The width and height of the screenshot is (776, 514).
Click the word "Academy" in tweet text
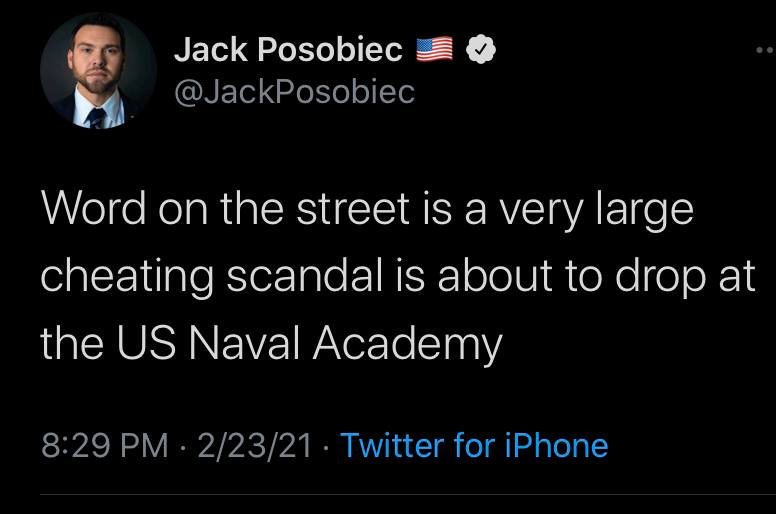(x=407, y=343)
